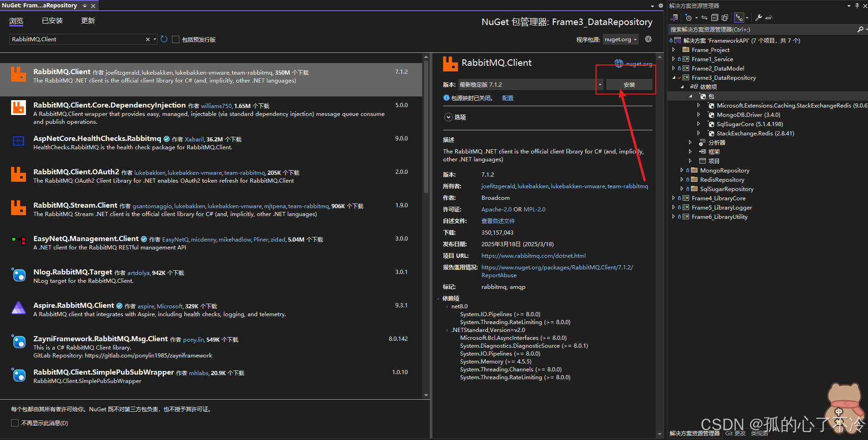Collapse the Frame3_DataRepository project node

click(x=674, y=77)
